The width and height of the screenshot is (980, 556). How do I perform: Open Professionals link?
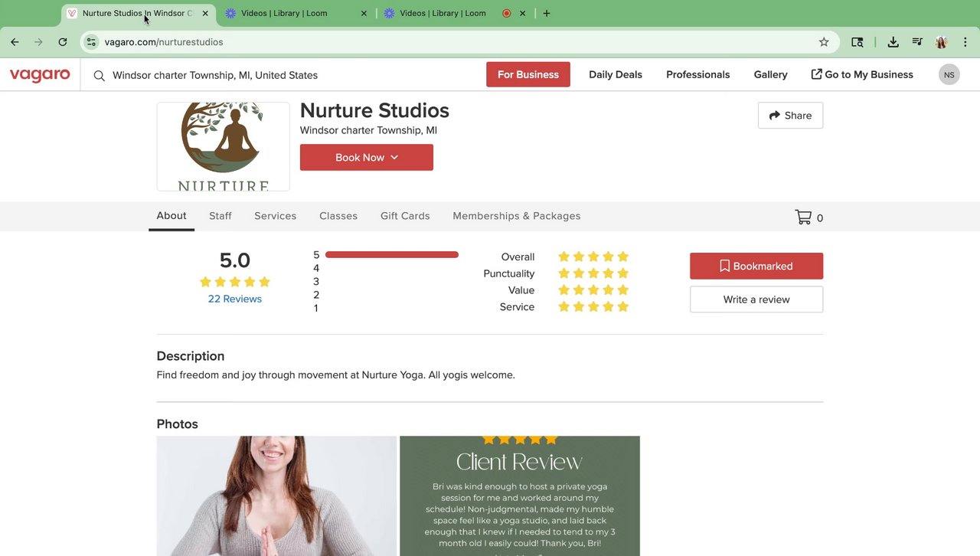tap(698, 74)
